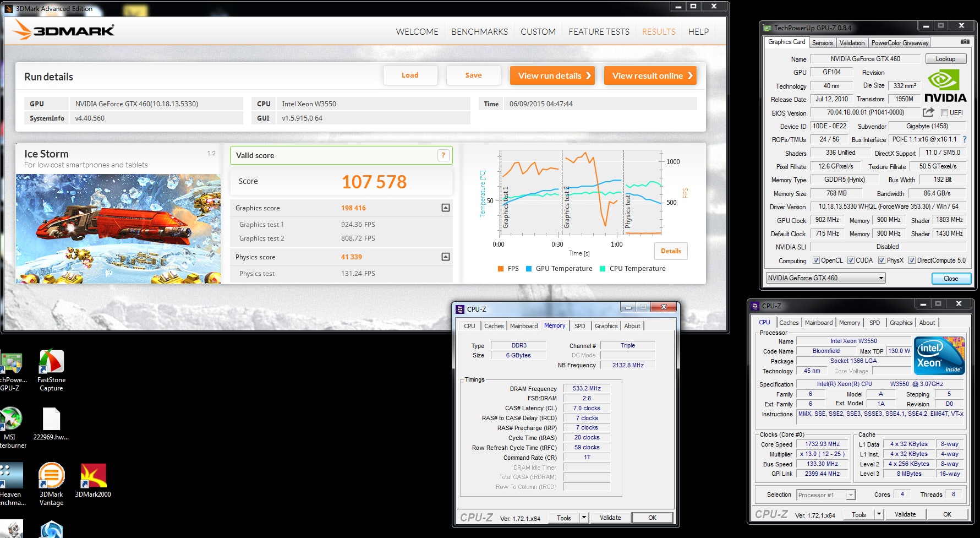
Task: Open 222969.hw file on desktop
Action: click(51, 424)
